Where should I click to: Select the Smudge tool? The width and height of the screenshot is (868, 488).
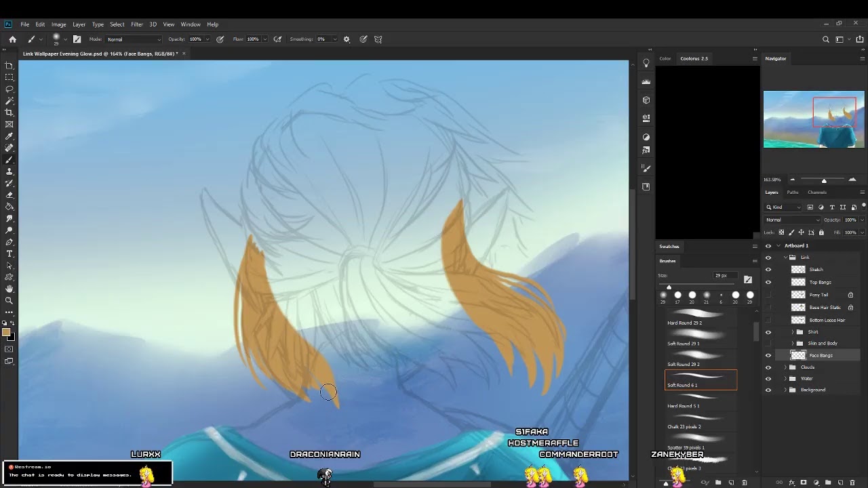tap(9, 218)
